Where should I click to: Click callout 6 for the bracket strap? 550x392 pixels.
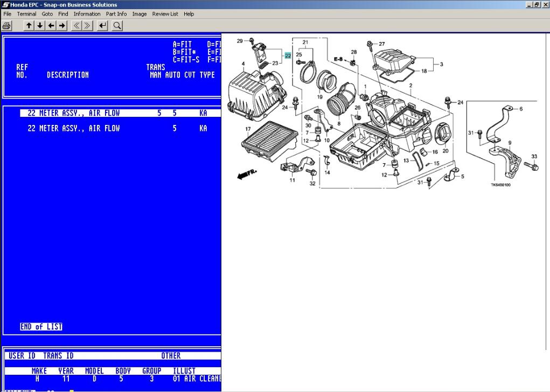point(521,109)
